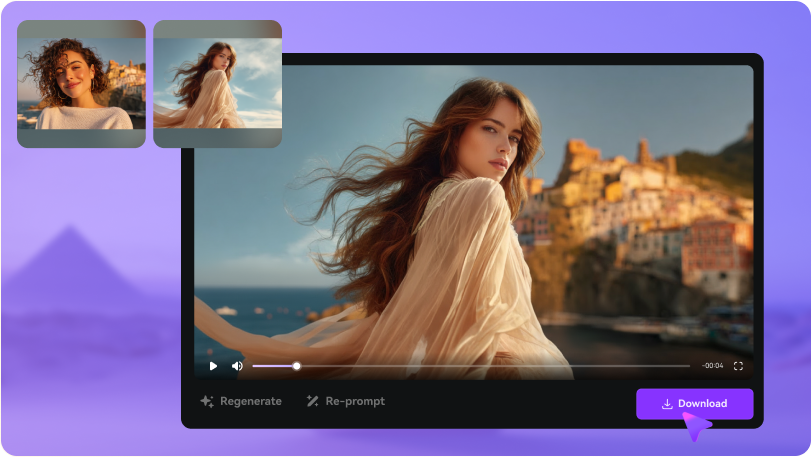Click the sparkle icon beside Regenerate

coord(207,401)
